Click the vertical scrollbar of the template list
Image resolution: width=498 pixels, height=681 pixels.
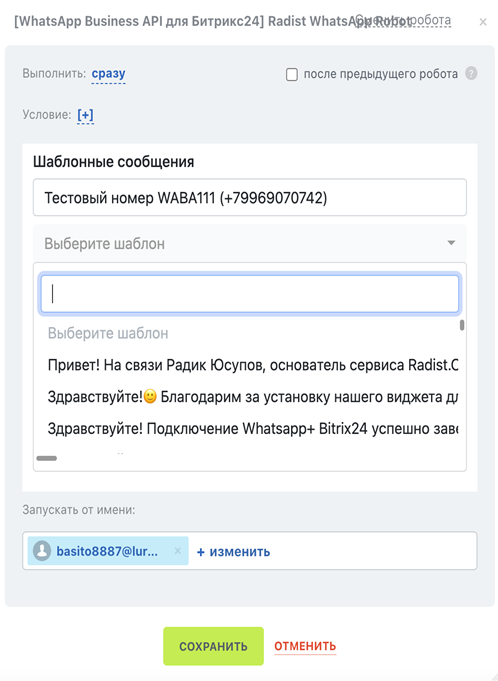click(x=462, y=325)
